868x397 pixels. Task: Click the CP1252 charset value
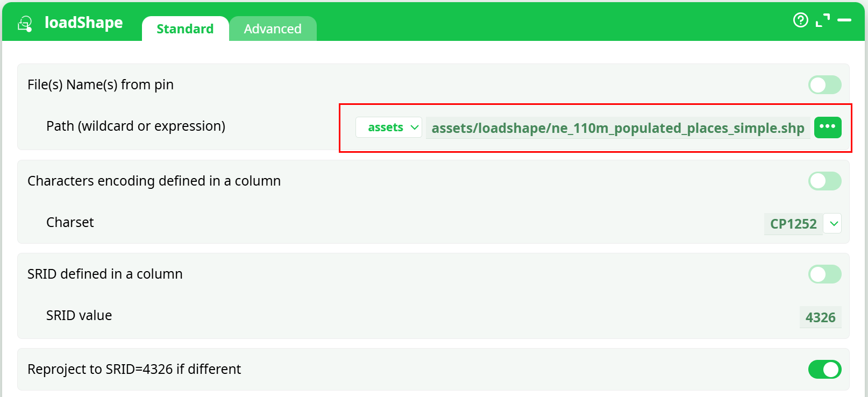point(793,224)
